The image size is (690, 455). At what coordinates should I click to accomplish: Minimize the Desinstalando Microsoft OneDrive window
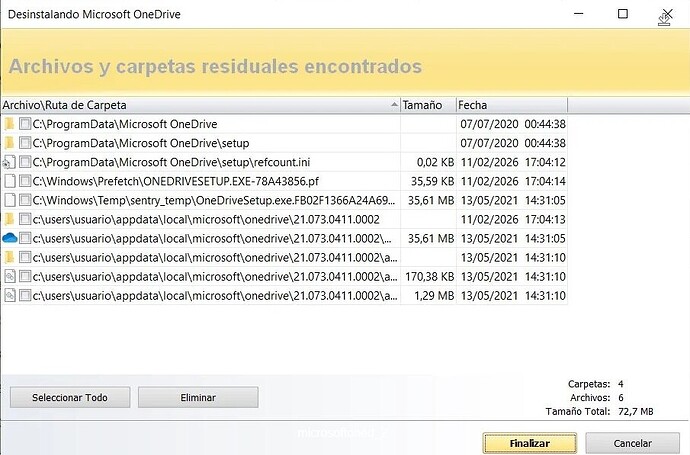(579, 14)
